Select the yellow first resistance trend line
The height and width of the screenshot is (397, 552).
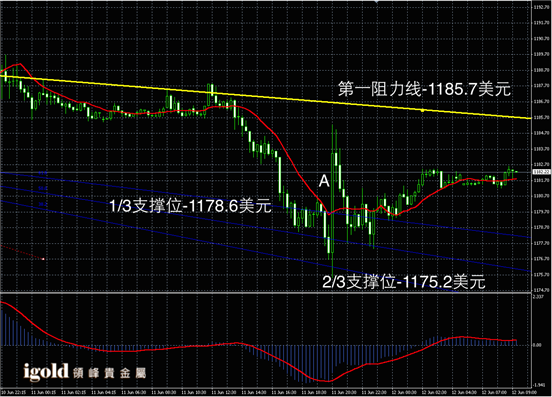tap(265, 97)
